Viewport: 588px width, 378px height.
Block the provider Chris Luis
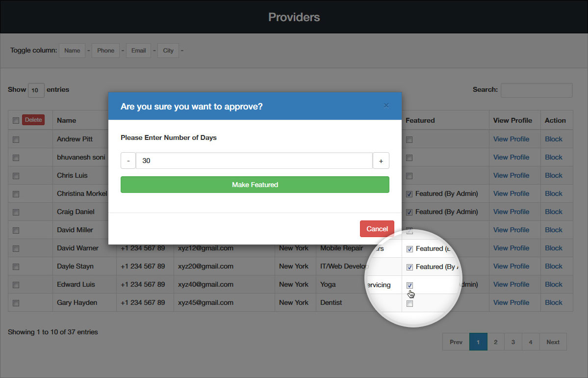[x=553, y=175]
